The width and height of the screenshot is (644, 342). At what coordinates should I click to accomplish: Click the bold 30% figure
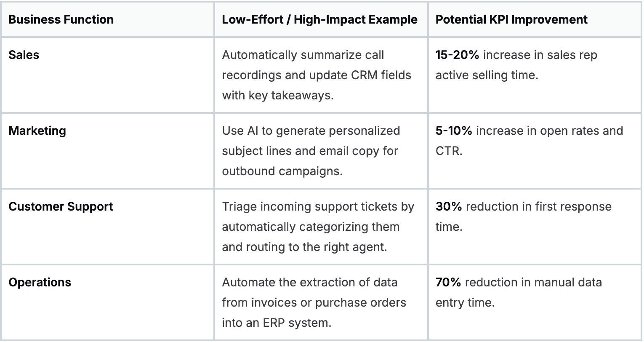point(449,206)
